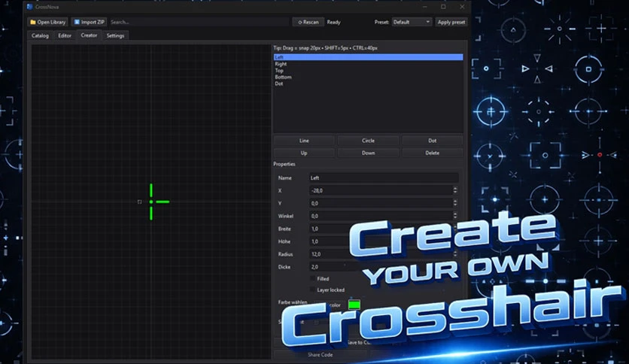The width and height of the screenshot is (629, 364).
Task: Select the Creator tab
Action: point(89,35)
